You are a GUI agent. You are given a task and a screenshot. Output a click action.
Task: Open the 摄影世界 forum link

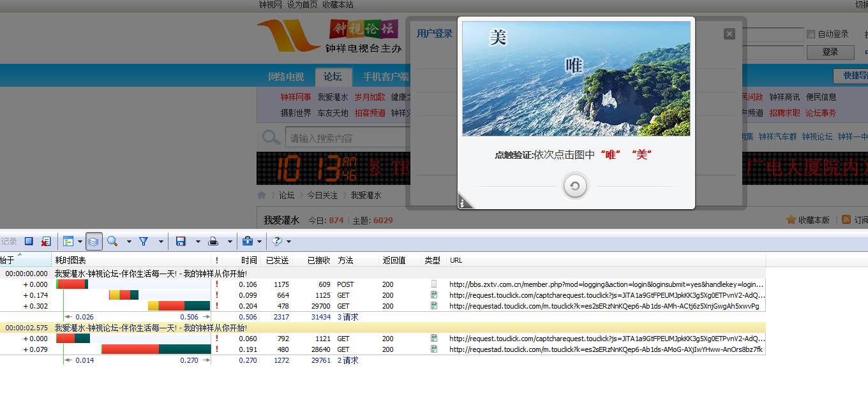pyautogui.click(x=296, y=113)
